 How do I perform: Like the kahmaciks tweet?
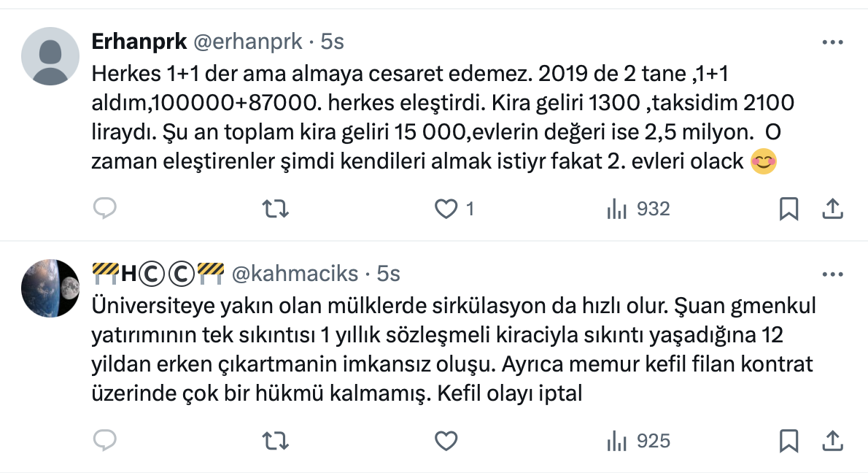coord(446,441)
